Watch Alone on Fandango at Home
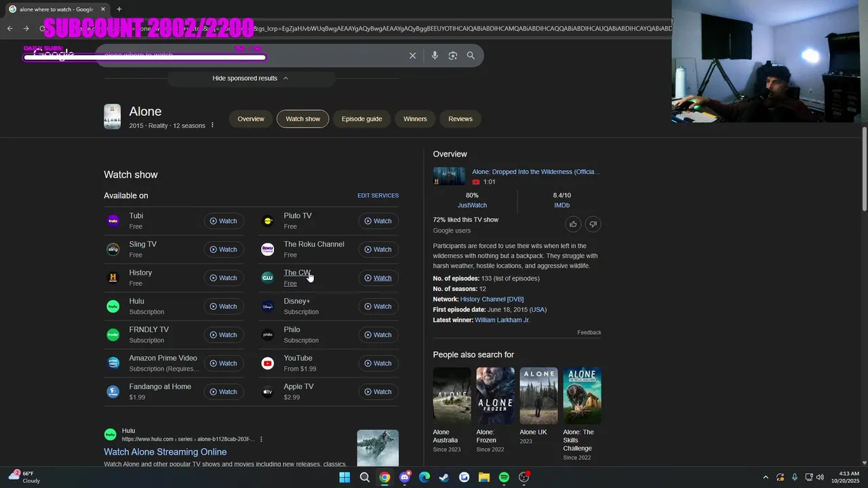 point(223,392)
